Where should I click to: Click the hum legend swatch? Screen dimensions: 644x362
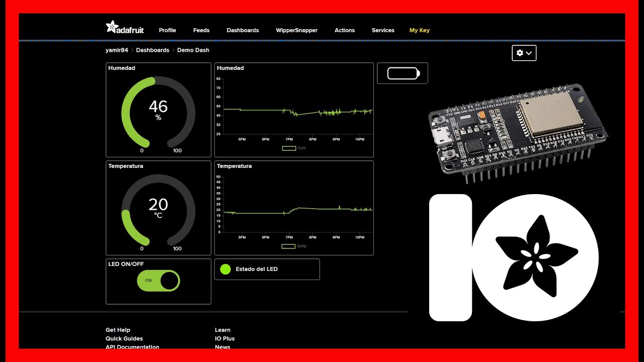coord(289,148)
